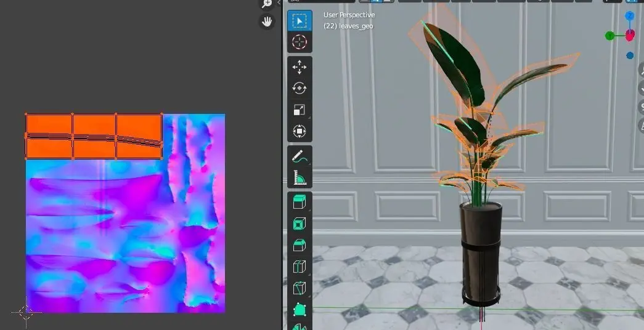Choose the Scale tool
Viewport: 644px width, 330px height.
[300, 110]
